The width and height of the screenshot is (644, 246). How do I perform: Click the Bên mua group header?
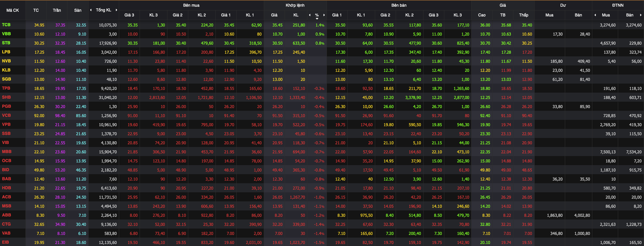tap(191, 5)
